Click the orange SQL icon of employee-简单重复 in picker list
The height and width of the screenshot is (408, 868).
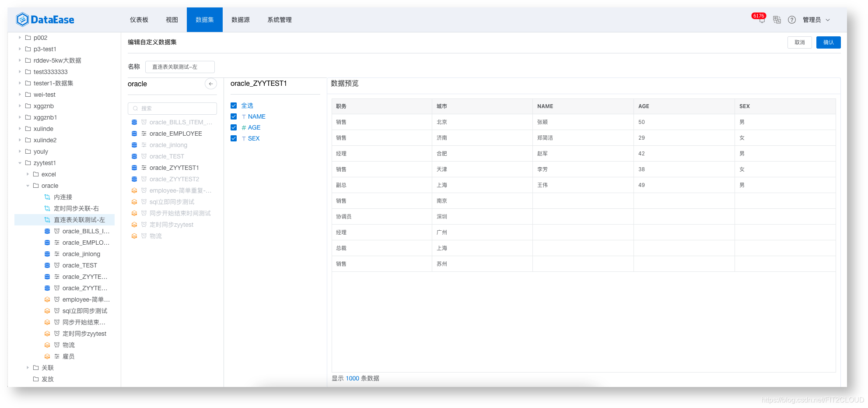pyautogui.click(x=134, y=190)
